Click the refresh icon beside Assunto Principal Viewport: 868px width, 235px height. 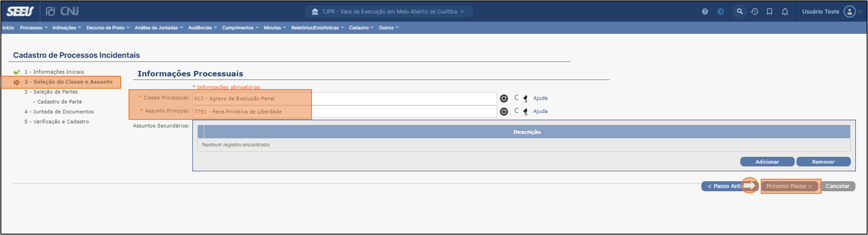(504, 112)
